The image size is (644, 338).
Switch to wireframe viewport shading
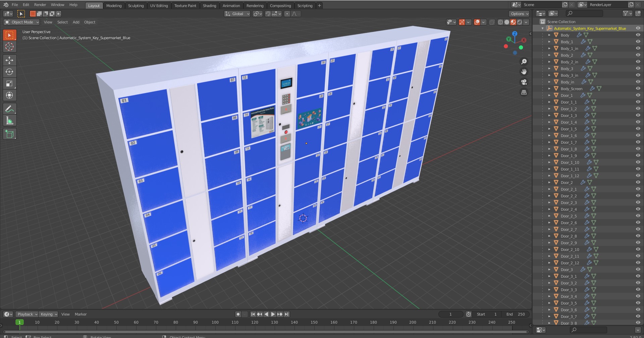(x=500, y=22)
